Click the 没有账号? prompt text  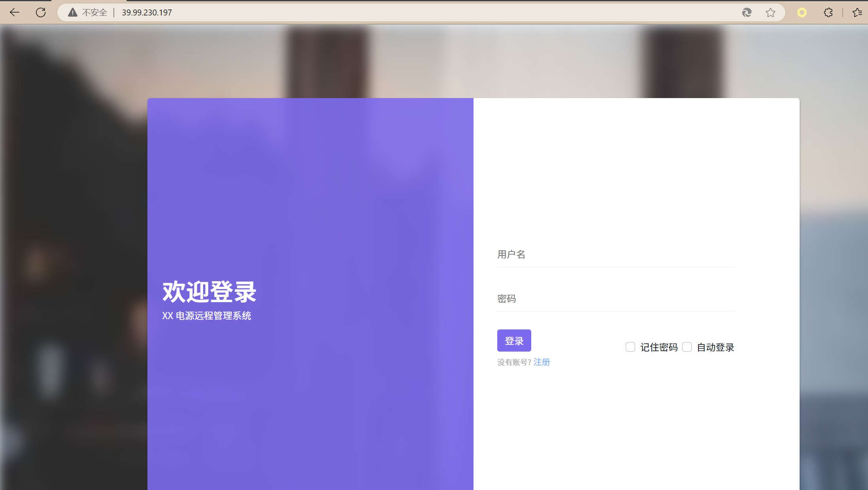(x=514, y=362)
